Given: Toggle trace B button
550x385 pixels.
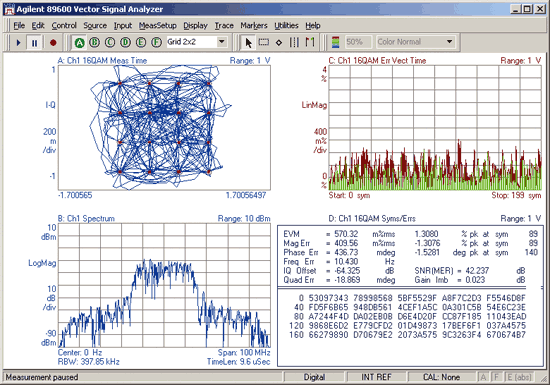Looking at the screenshot, I should tap(94, 42).
